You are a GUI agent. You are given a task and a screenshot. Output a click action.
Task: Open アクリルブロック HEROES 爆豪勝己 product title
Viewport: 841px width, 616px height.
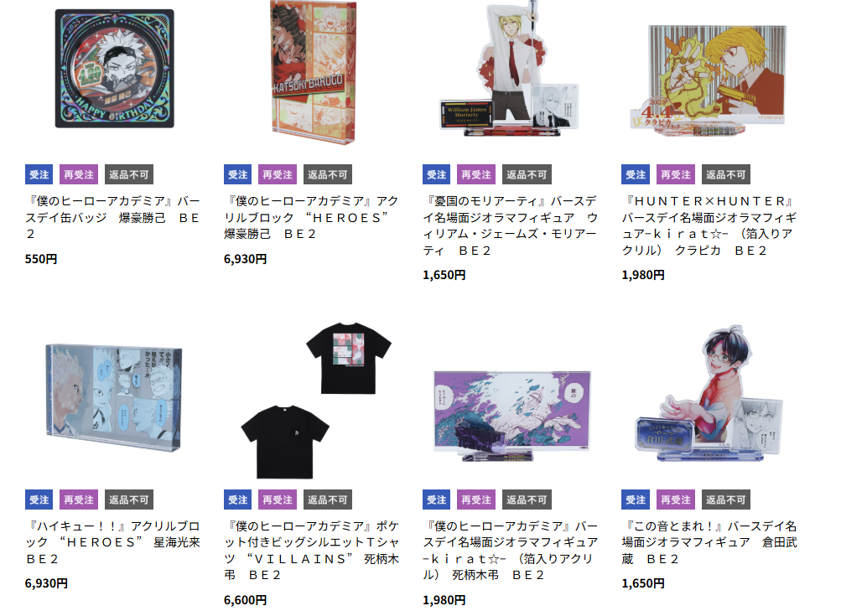(311, 217)
